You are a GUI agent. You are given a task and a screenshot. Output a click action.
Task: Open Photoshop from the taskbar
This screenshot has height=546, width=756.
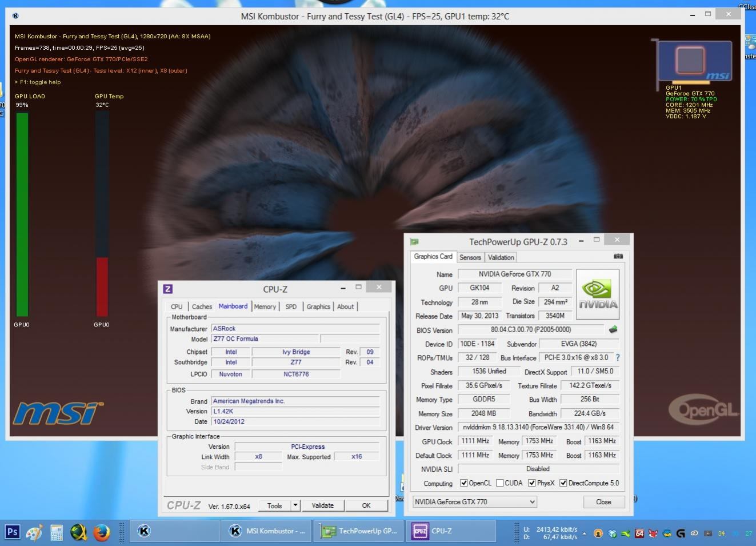[x=12, y=532]
